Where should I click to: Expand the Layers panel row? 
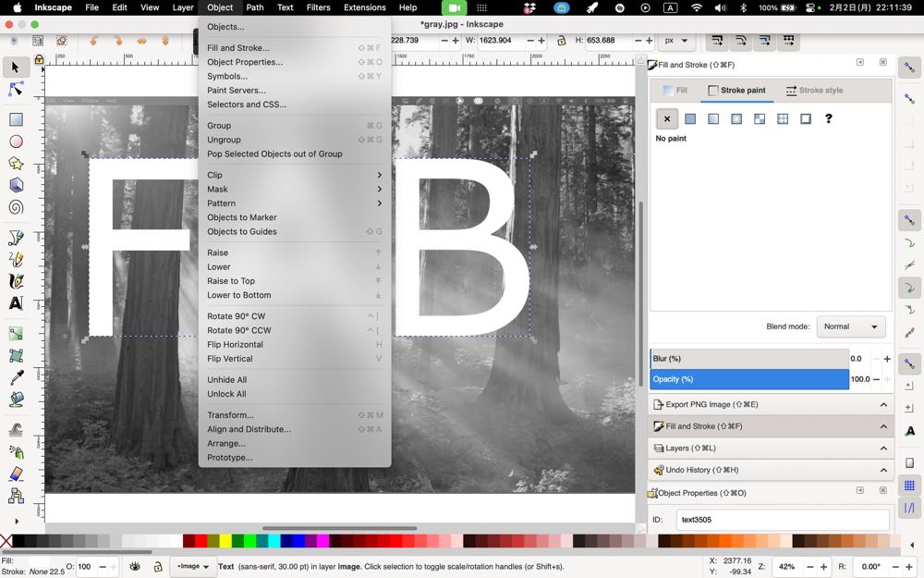coord(771,449)
